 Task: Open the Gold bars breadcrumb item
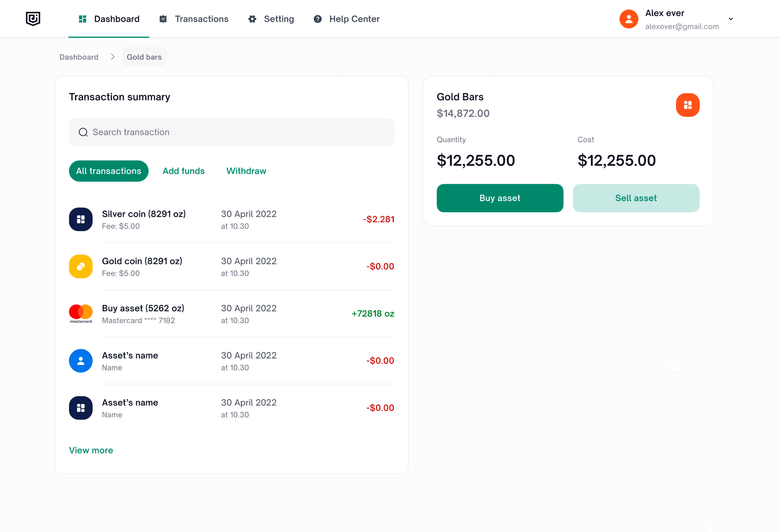(144, 57)
